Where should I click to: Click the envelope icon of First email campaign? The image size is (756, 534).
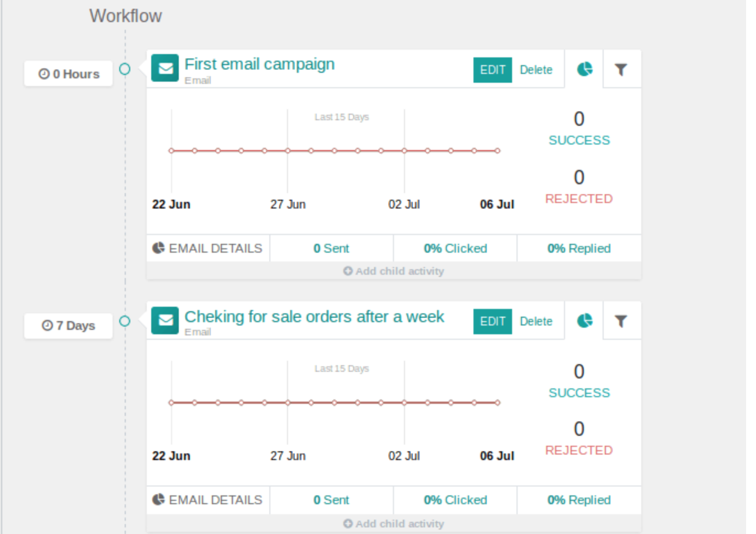tap(165, 68)
